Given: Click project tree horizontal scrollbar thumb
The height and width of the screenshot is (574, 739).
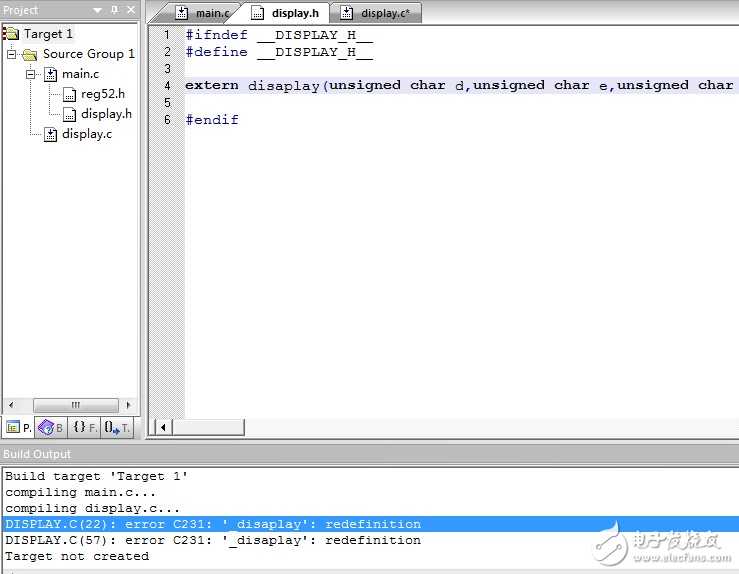Looking at the screenshot, I should (76, 405).
